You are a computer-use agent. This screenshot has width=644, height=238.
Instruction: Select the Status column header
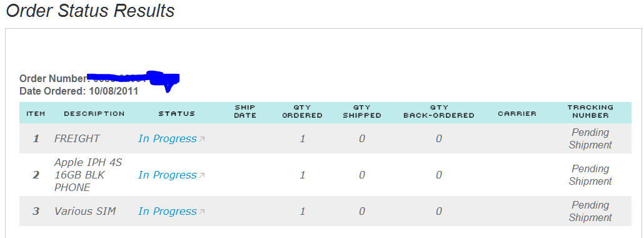click(x=176, y=113)
